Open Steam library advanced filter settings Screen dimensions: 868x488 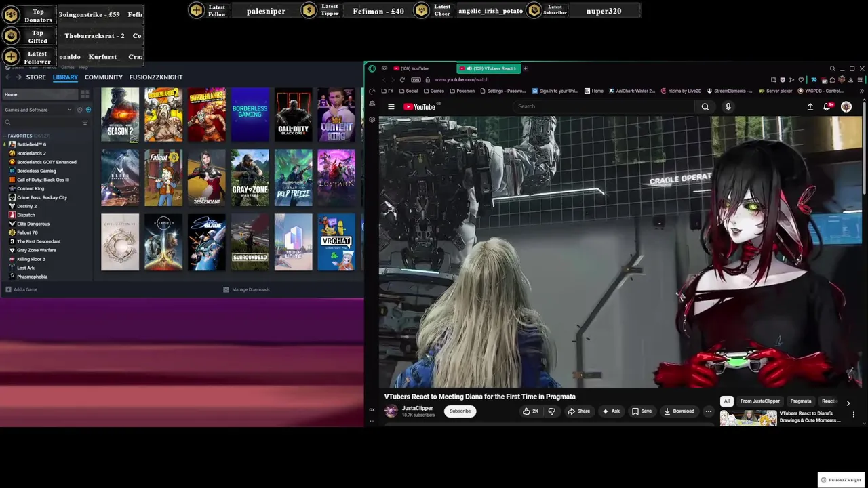pyautogui.click(x=85, y=123)
